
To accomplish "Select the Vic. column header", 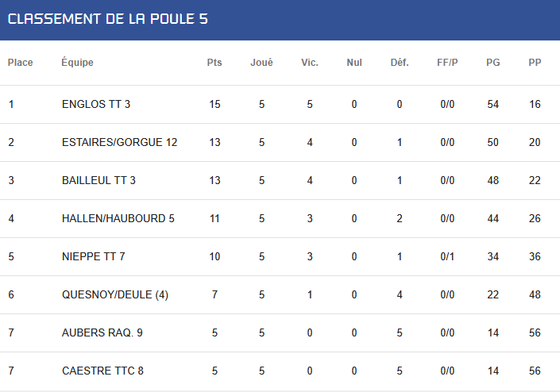I will (310, 63).
